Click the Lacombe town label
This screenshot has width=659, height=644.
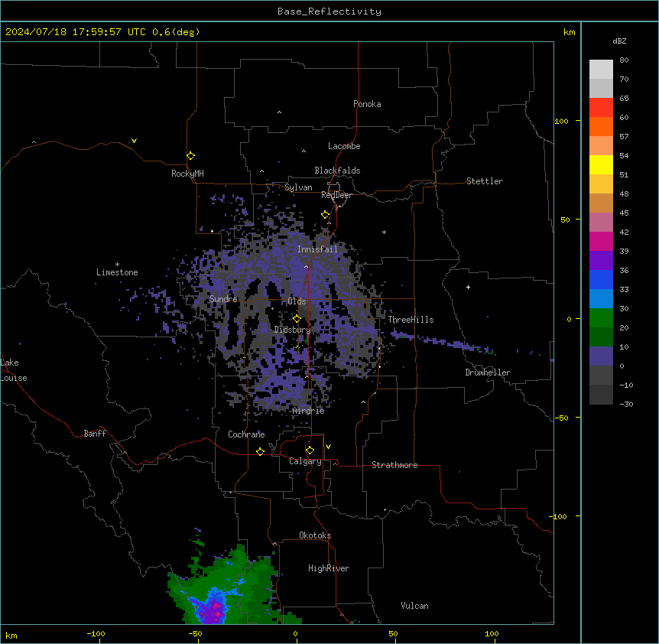(x=344, y=146)
